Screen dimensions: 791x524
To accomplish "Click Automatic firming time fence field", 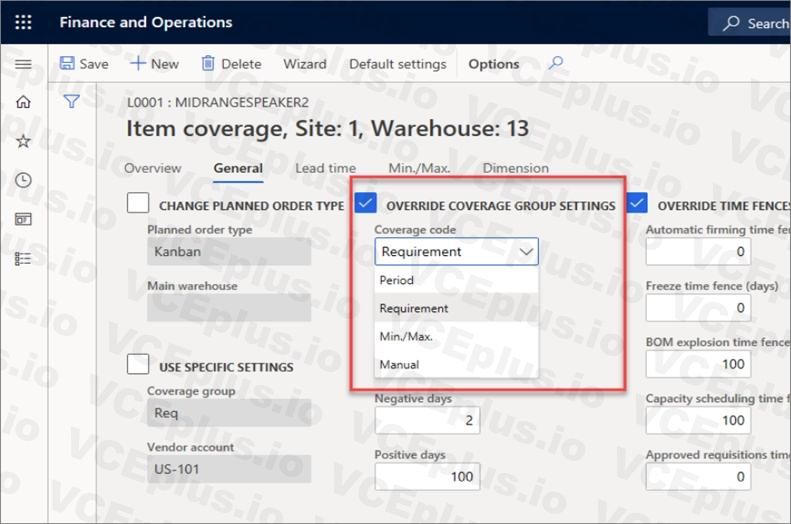I will click(698, 251).
